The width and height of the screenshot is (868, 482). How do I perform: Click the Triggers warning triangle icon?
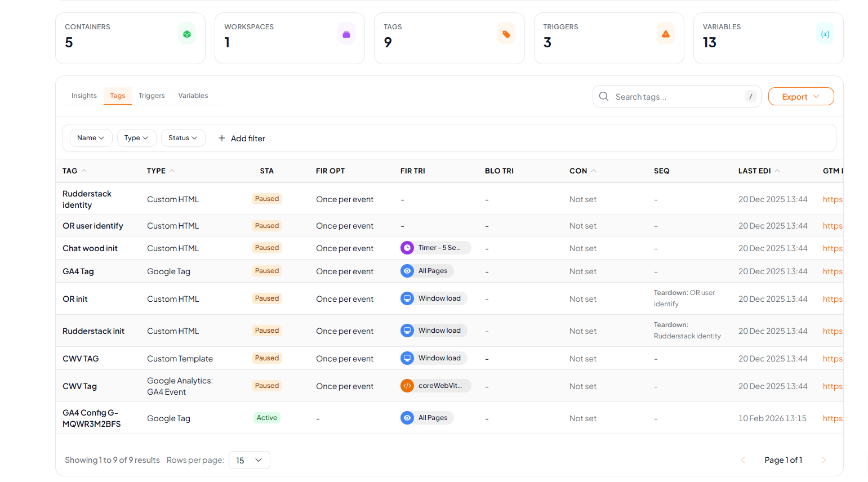pyautogui.click(x=666, y=34)
